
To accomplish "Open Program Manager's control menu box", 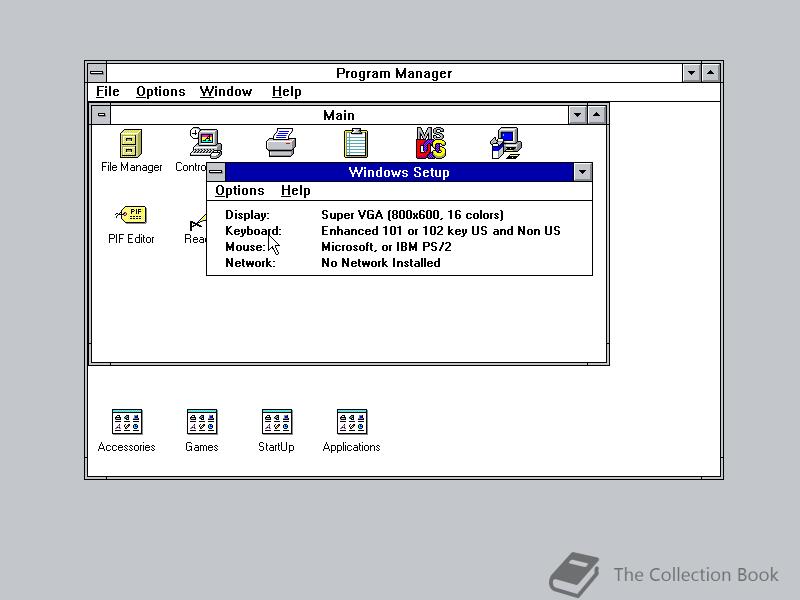I will [x=96, y=73].
